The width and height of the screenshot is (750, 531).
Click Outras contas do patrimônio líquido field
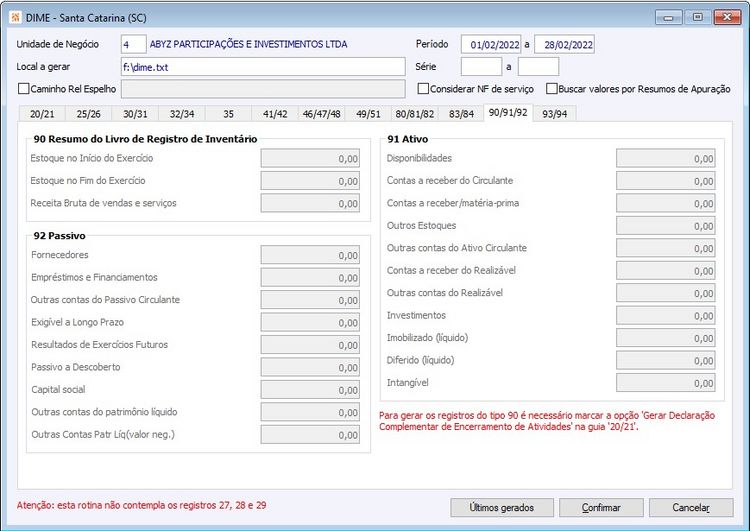[x=310, y=412]
